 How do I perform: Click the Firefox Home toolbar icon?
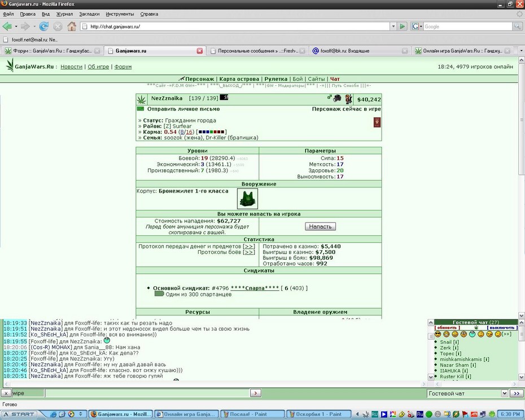pyautogui.click(x=72, y=26)
